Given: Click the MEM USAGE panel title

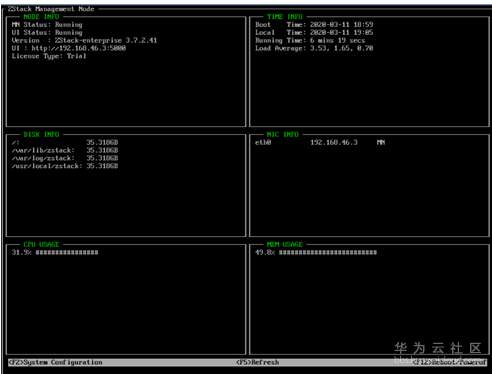Looking at the screenshot, I should [285, 244].
